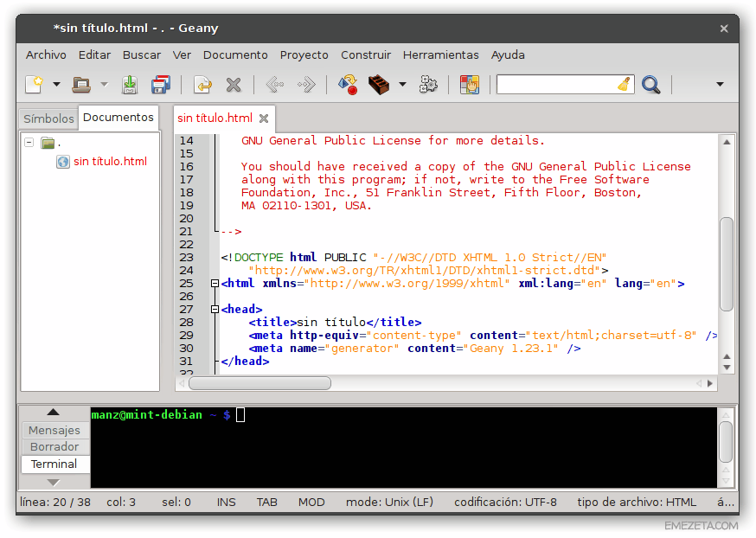Open the Build options dropdown arrow
This screenshot has height=538, width=756.
[402, 85]
